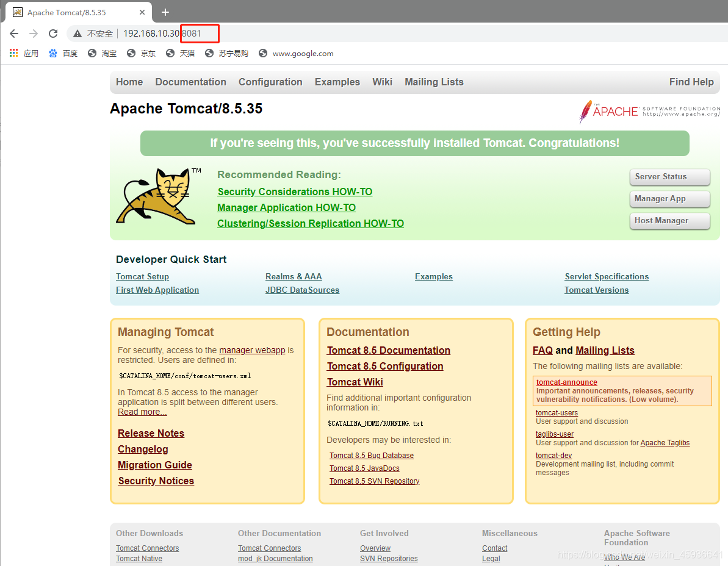Click the Server Status button

click(669, 177)
